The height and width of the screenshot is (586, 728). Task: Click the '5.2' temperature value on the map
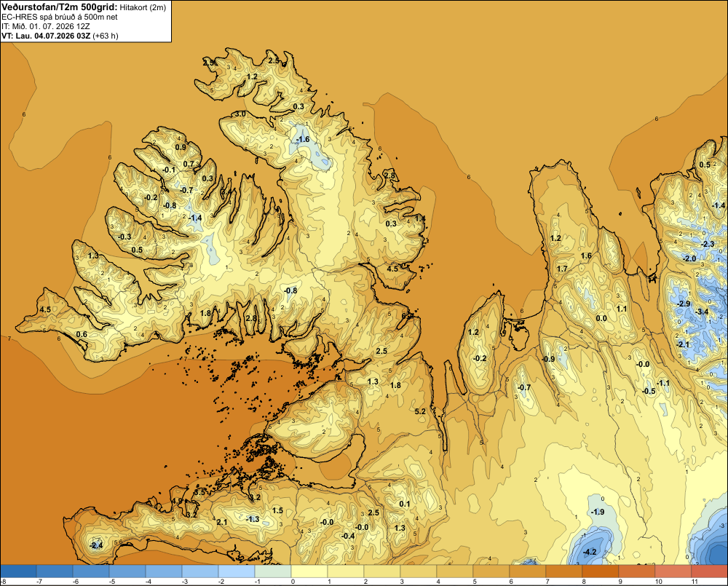click(420, 411)
